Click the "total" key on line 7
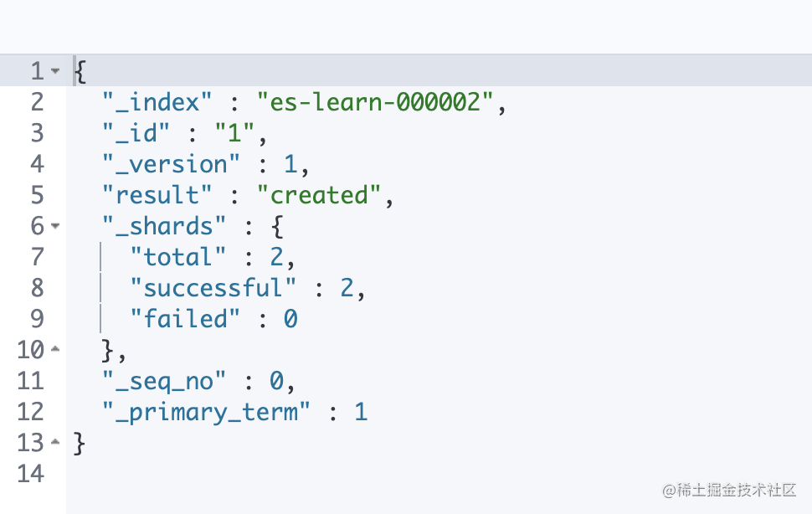 tap(178, 257)
